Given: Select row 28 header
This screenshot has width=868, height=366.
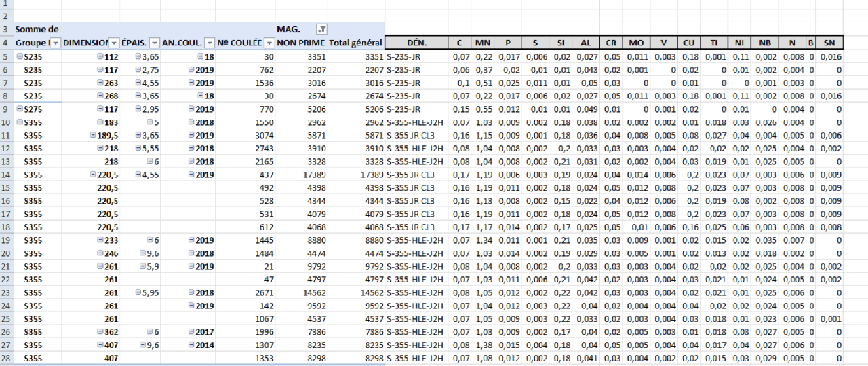Looking at the screenshot, I should [6, 359].
